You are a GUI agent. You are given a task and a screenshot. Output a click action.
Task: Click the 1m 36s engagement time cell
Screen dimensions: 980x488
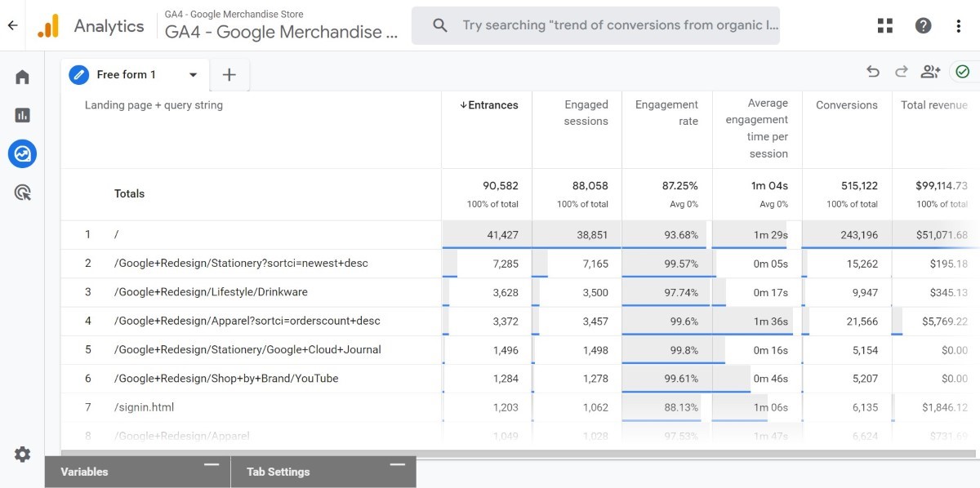(757, 322)
